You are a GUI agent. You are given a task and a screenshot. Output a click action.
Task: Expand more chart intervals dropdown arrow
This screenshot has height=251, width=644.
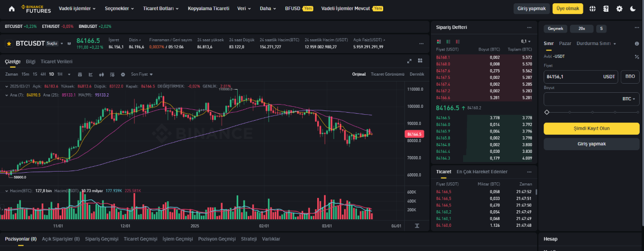[68, 74]
